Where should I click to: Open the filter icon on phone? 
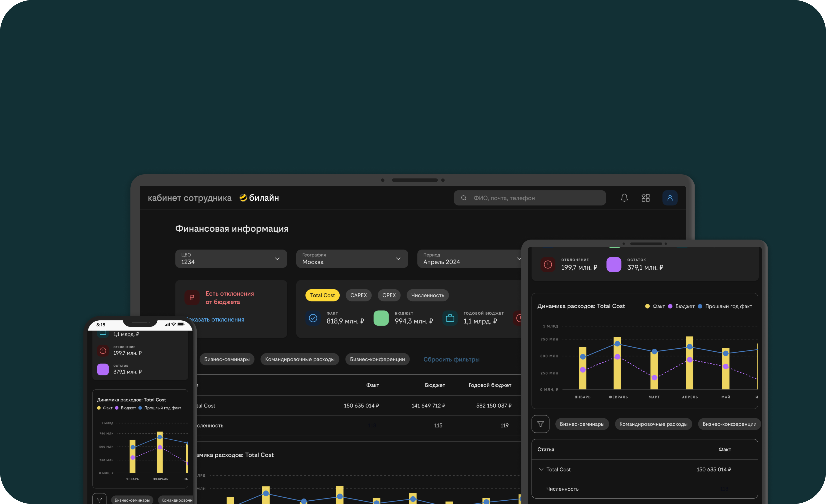[x=99, y=500]
